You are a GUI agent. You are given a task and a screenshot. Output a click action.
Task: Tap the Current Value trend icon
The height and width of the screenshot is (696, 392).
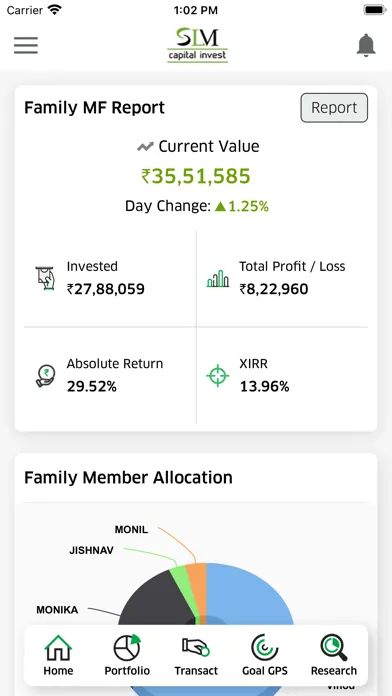click(145, 146)
